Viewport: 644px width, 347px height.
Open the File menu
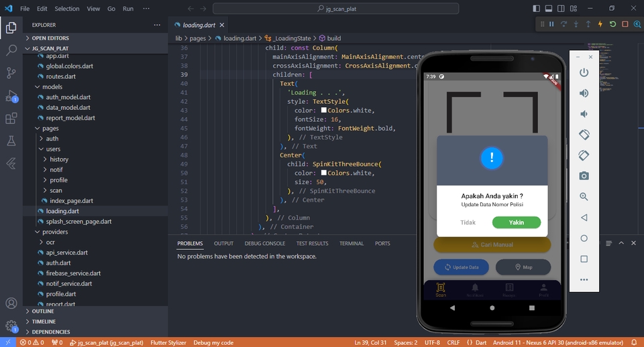25,9
